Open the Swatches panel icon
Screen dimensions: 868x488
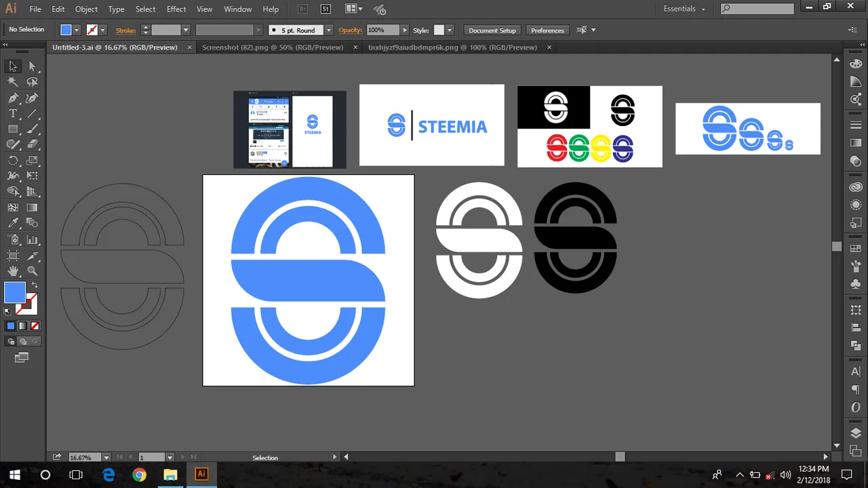click(856, 249)
